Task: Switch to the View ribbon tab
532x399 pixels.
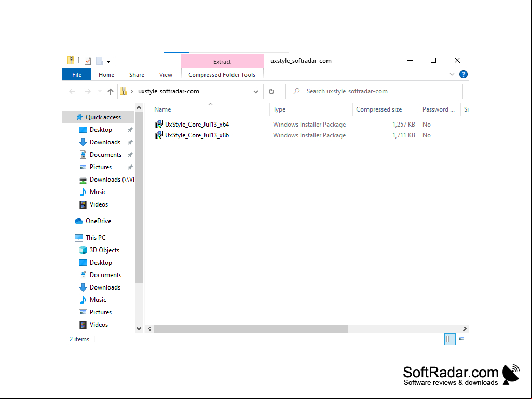Action: 166,75
